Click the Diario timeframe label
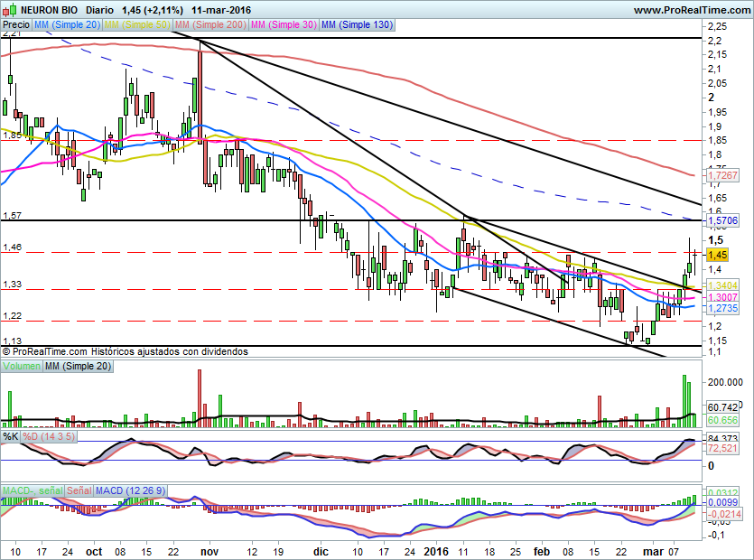Screen dimensions: 754x560 (105, 9)
